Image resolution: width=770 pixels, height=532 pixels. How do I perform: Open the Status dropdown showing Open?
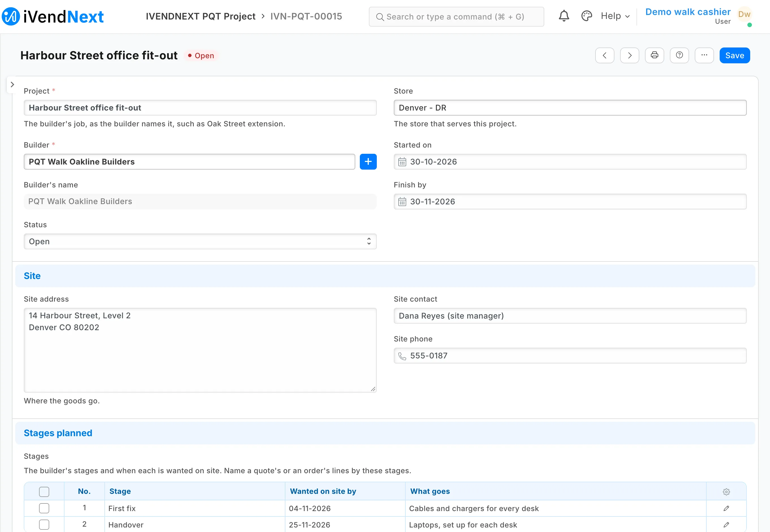200,241
